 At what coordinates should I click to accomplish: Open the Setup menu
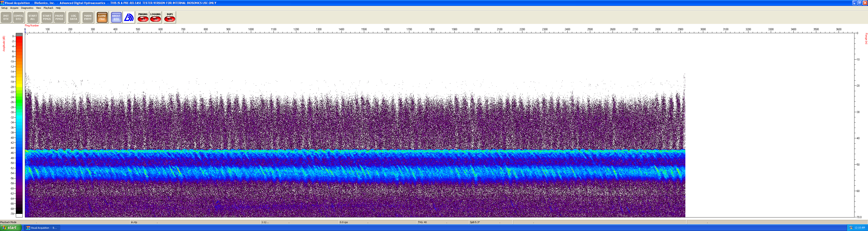pyautogui.click(x=4, y=8)
